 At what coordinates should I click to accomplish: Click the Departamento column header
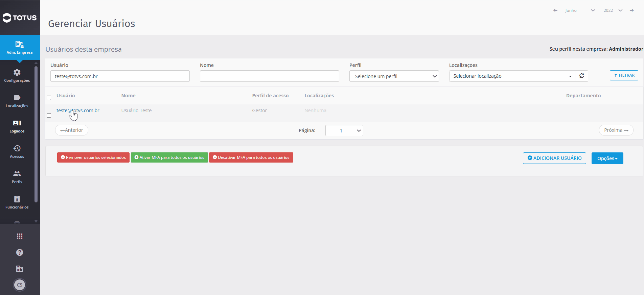tap(583, 96)
